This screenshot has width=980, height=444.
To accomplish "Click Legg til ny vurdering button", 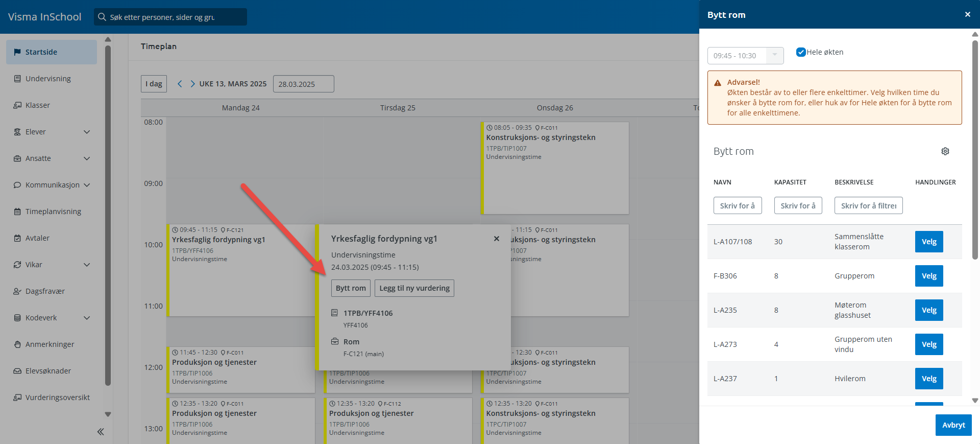I will click(x=414, y=288).
